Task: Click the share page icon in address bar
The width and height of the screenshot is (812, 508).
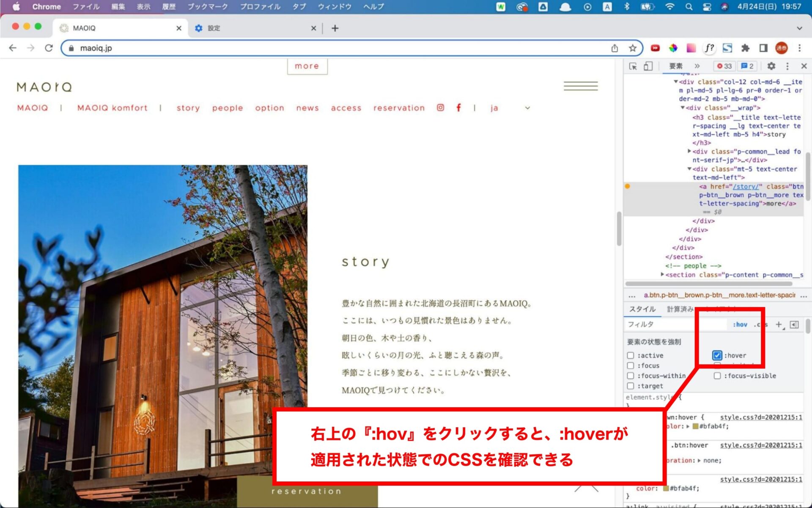Action: coord(614,48)
